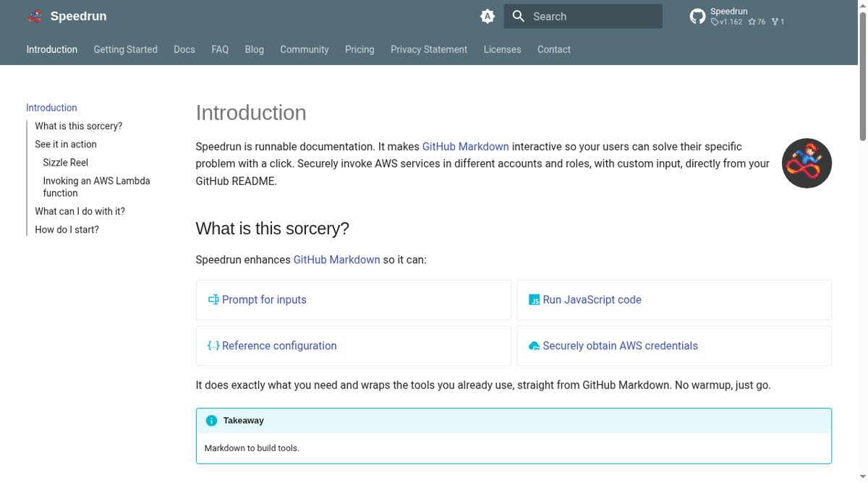
Task: Open Securely obtain AWS credentials link
Action: tap(620, 346)
